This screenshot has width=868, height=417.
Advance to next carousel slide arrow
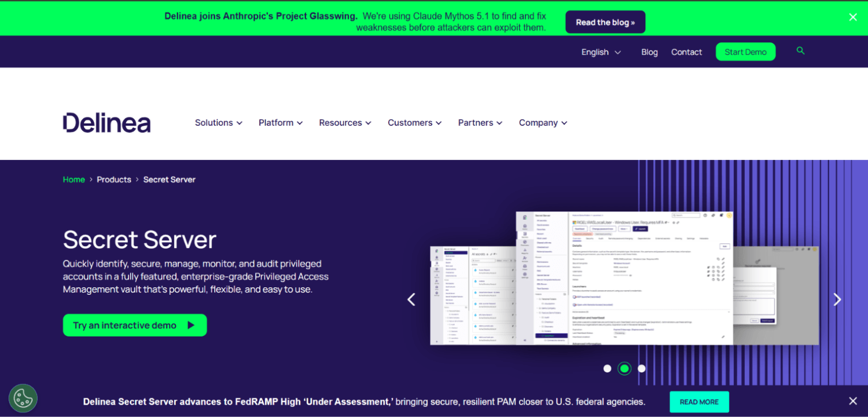tap(837, 299)
